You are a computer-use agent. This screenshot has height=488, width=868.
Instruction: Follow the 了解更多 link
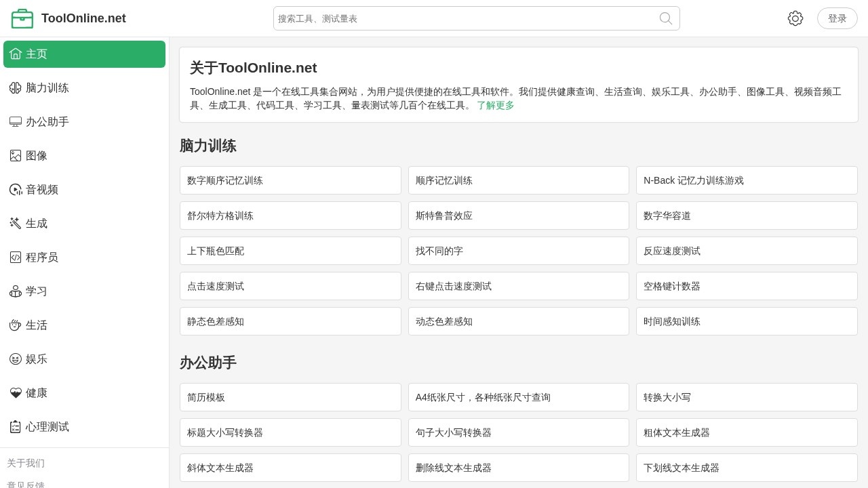click(x=495, y=106)
